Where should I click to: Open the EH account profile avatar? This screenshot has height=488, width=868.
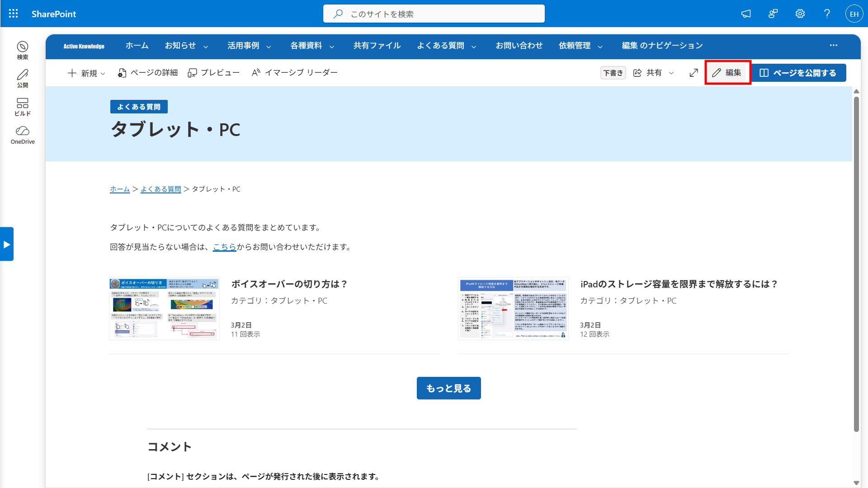[854, 14]
